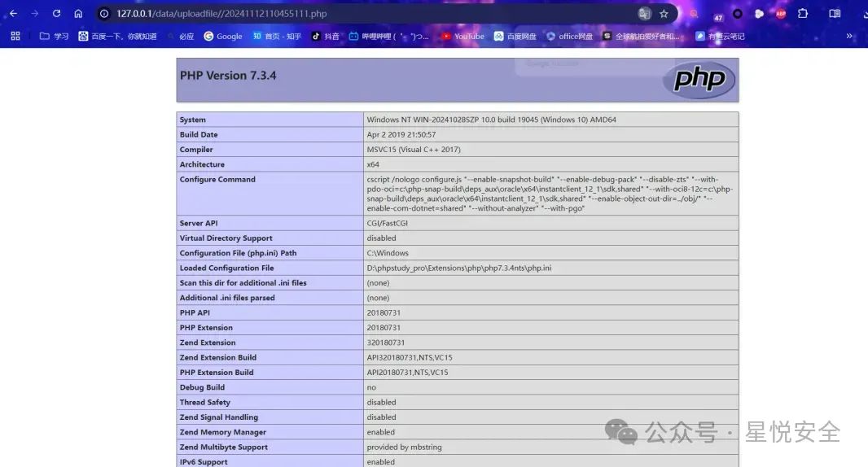
Task: Open the 有道云笔记 bookmark
Action: (x=720, y=36)
